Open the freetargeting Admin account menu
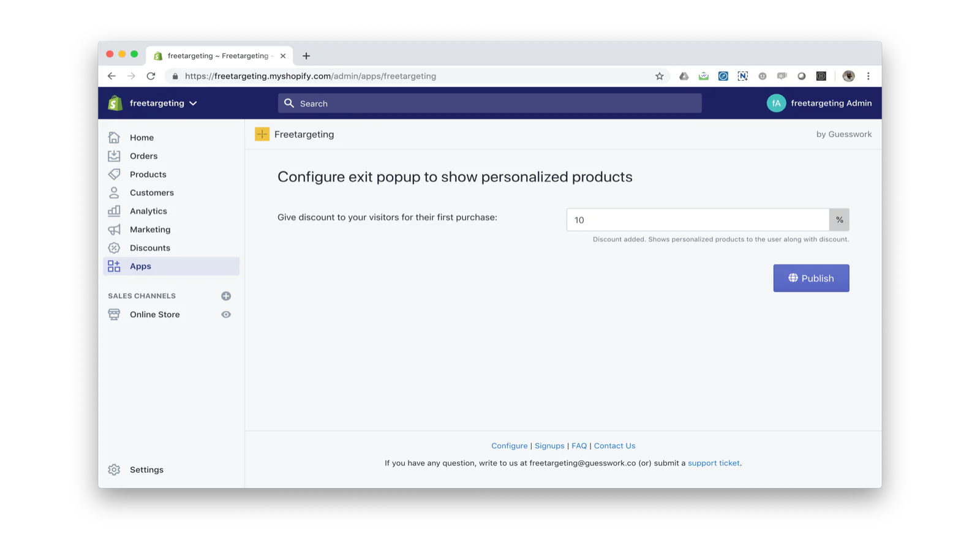 tap(819, 103)
